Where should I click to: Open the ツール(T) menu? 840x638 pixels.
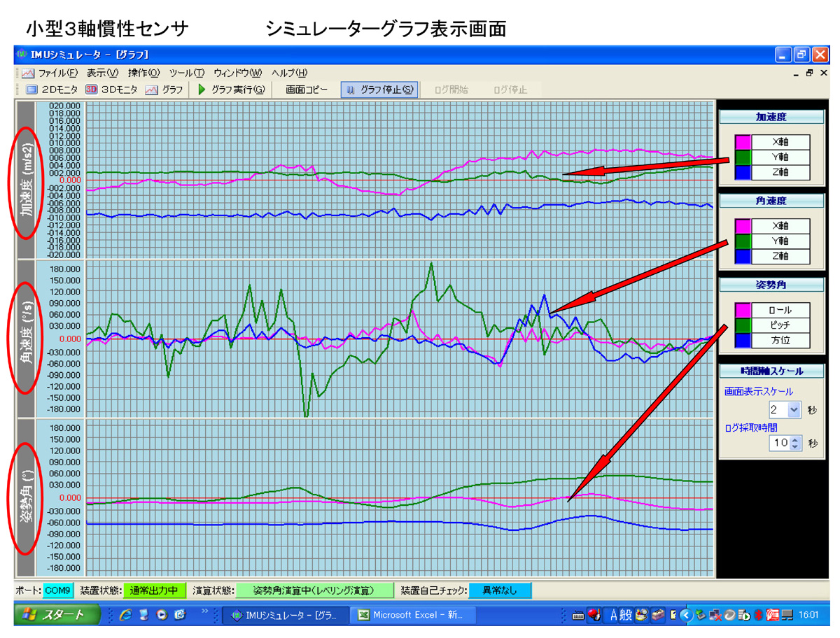pos(187,73)
